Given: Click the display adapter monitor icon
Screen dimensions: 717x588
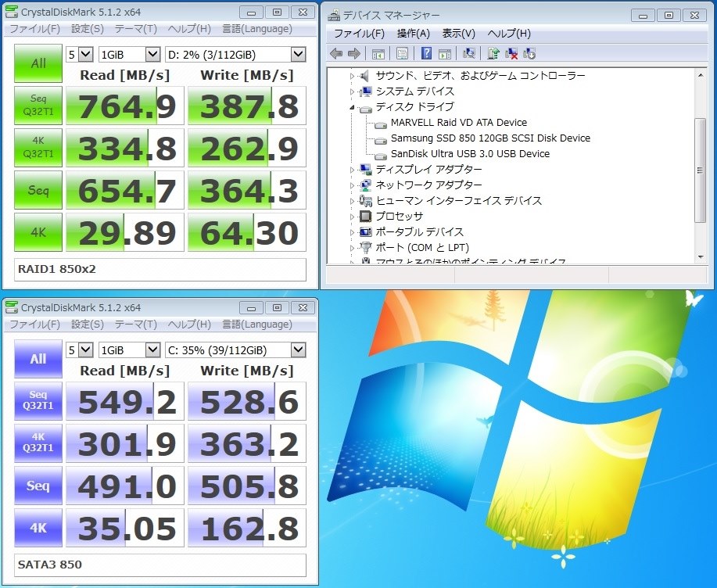Looking at the screenshot, I should [x=365, y=170].
